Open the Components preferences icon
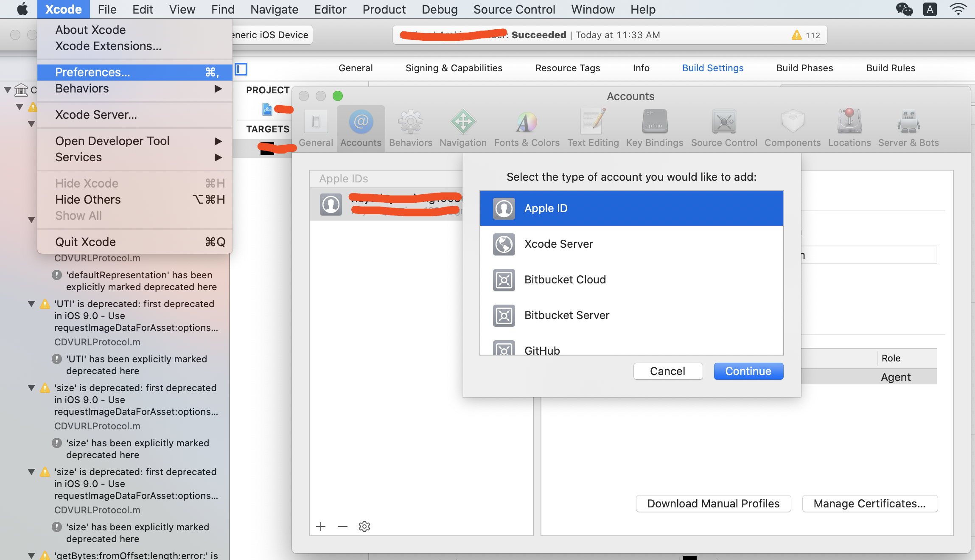Viewport: 975px width, 560px height. (793, 122)
